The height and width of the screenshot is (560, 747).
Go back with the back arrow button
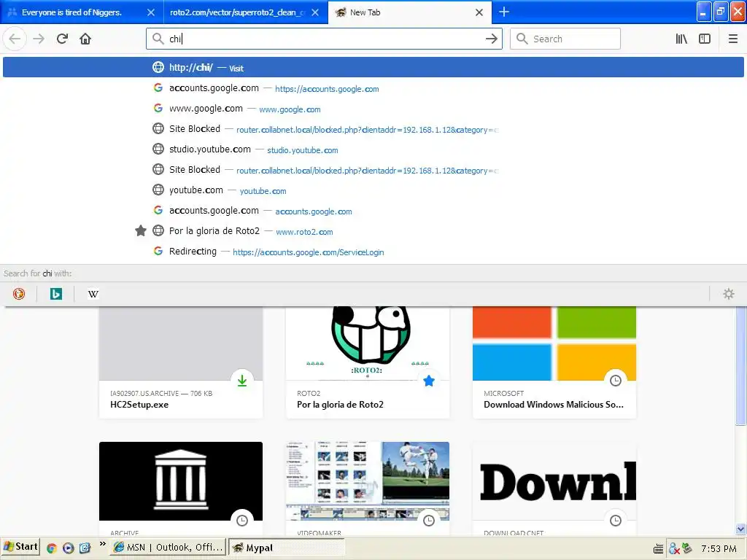click(x=15, y=39)
